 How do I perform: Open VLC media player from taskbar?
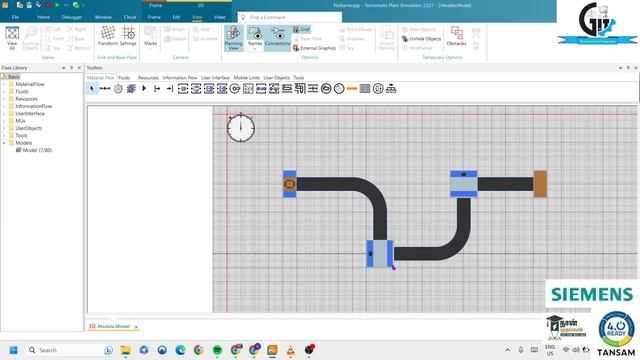[x=291, y=350]
